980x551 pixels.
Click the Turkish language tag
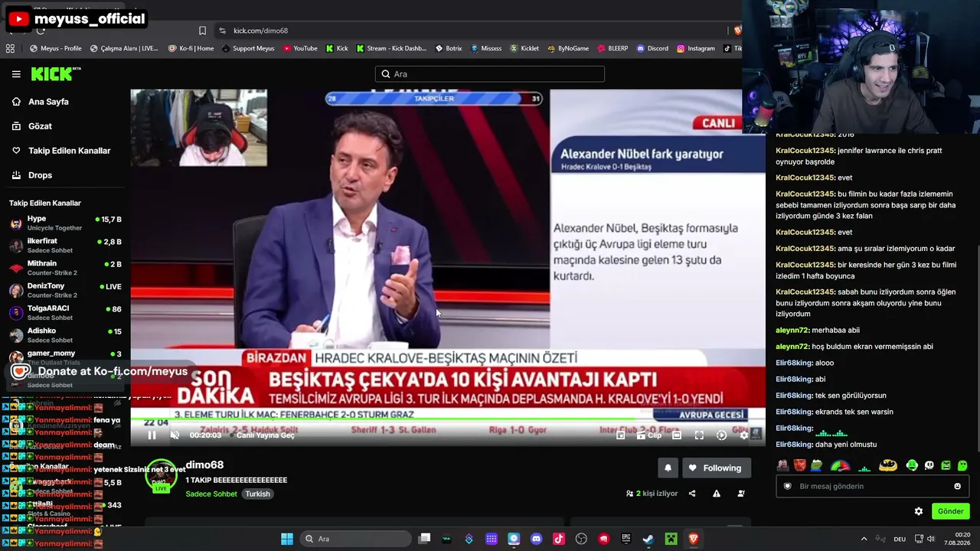coord(257,494)
